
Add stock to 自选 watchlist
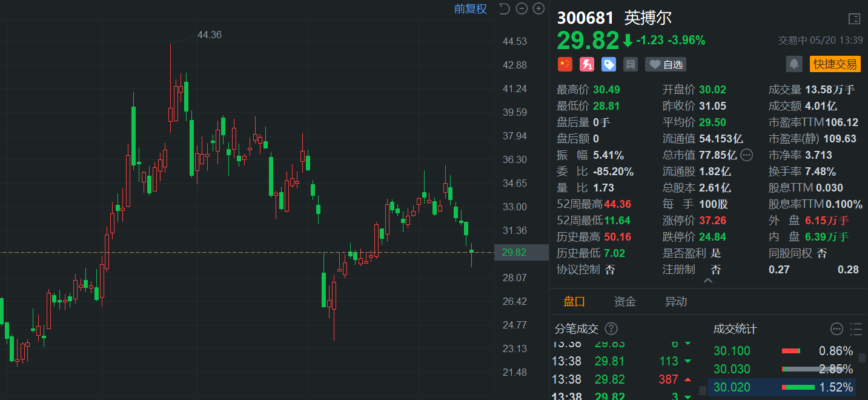(666, 64)
